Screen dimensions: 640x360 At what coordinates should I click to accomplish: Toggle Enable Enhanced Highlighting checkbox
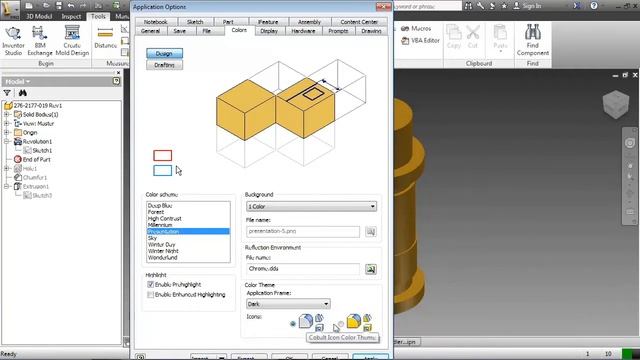150,295
